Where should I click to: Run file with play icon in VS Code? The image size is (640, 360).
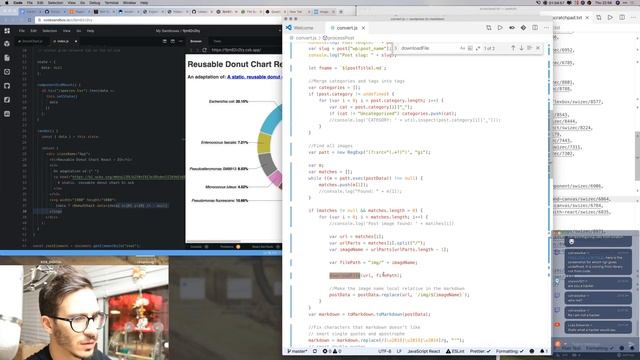point(500,28)
